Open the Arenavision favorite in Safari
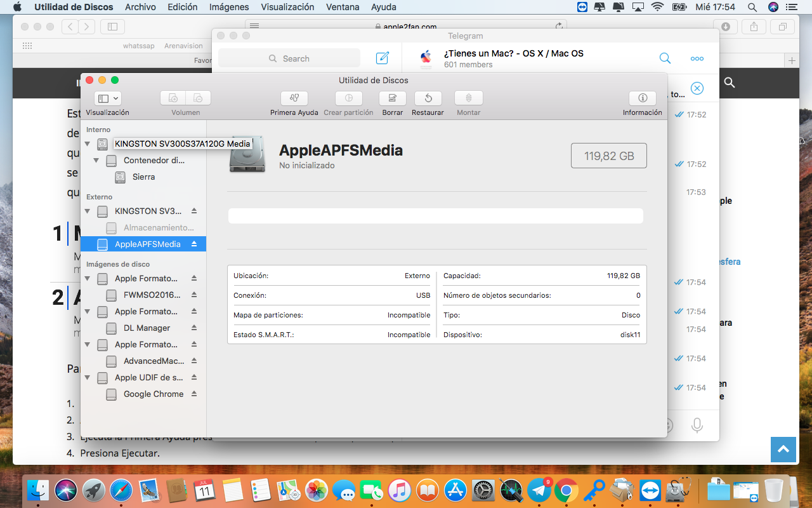The image size is (812, 508). pos(183,46)
